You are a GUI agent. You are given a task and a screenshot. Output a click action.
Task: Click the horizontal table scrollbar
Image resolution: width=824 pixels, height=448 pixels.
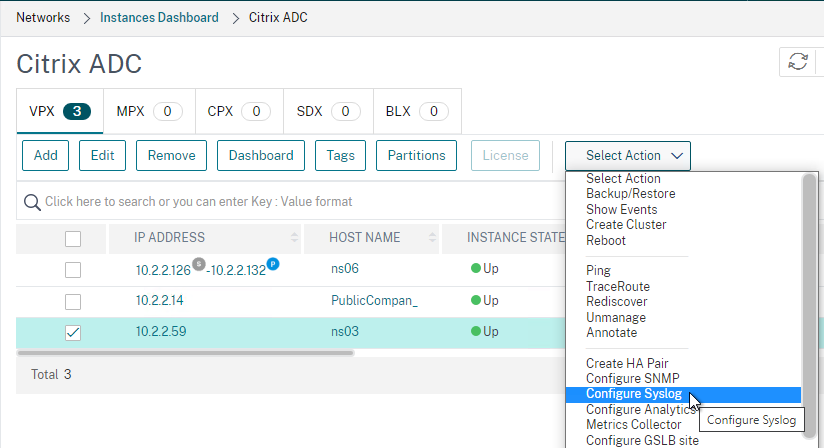(186, 353)
